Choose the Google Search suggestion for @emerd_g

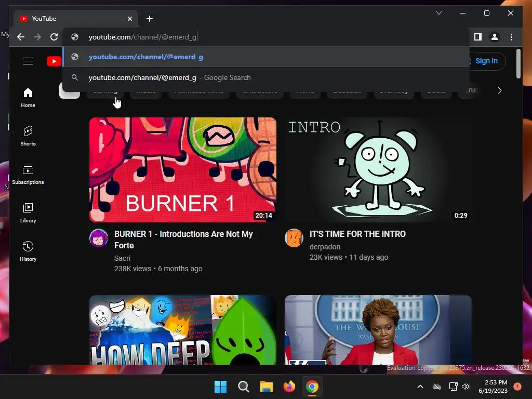click(x=267, y=78)
